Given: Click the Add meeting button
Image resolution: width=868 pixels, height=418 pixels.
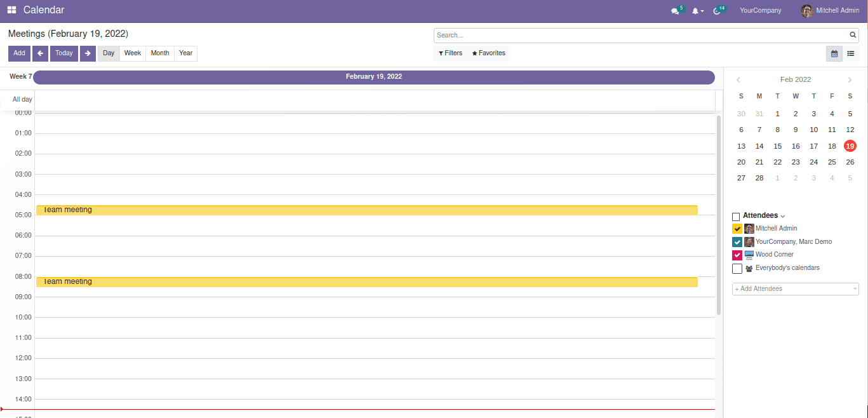Looking at the screenshot, I should pos(19,53).
